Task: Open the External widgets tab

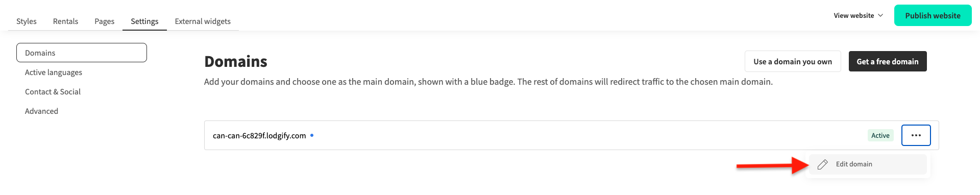Action: [x=203, y=21]
